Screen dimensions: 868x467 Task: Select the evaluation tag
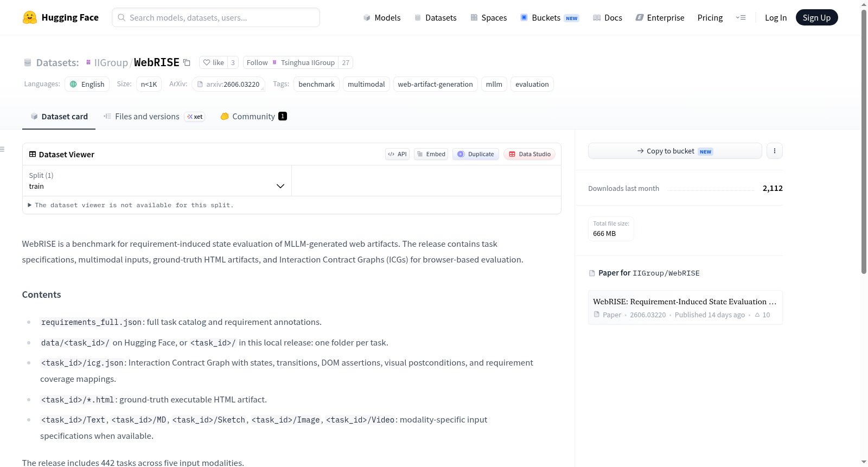click(532, 84)
